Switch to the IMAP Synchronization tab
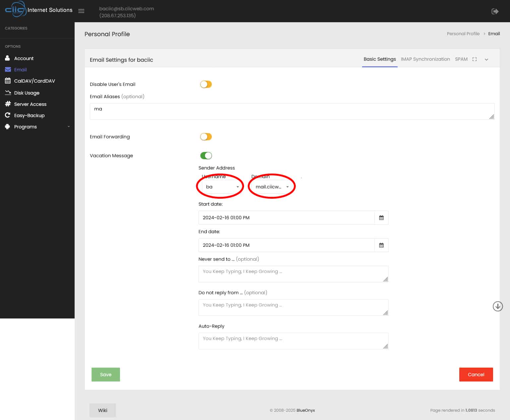This screenshot has width=510, height=420. (x=425, y=59)
